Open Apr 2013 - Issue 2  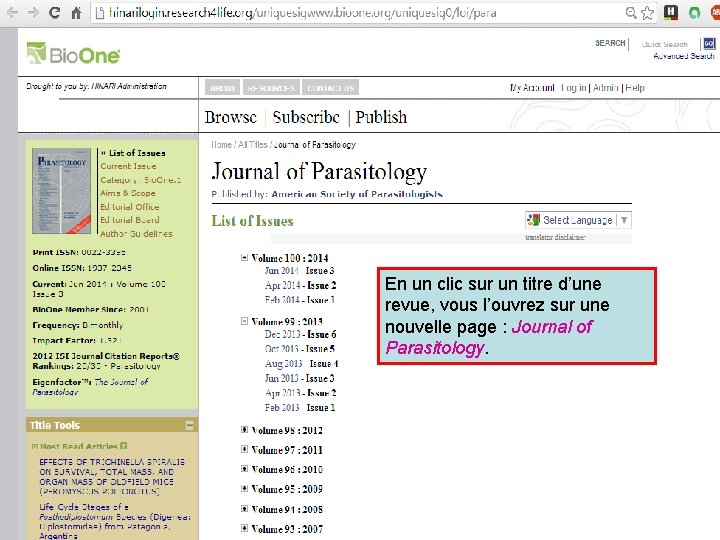[300, 393]
